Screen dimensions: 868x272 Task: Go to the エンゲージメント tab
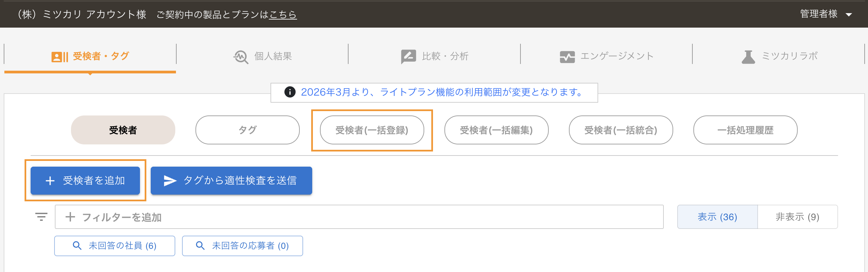tap(607, 56)
